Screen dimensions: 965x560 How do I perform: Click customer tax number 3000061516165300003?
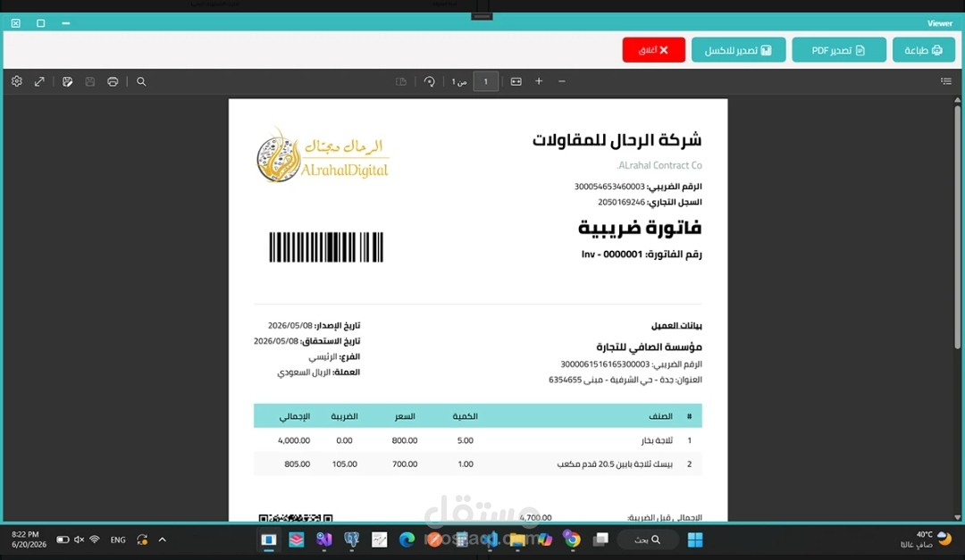click(605, 364)
